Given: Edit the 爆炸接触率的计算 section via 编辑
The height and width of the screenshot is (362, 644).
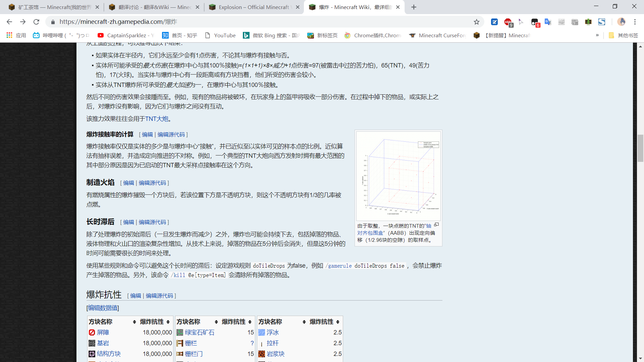Looking at the screenshot, I should 147,135.
